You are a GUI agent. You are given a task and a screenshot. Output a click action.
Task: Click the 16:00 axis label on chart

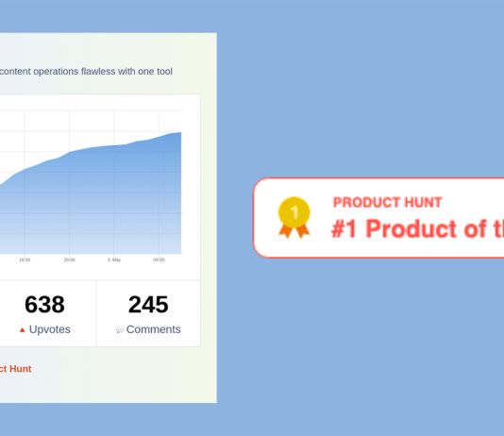pos(25,260)
